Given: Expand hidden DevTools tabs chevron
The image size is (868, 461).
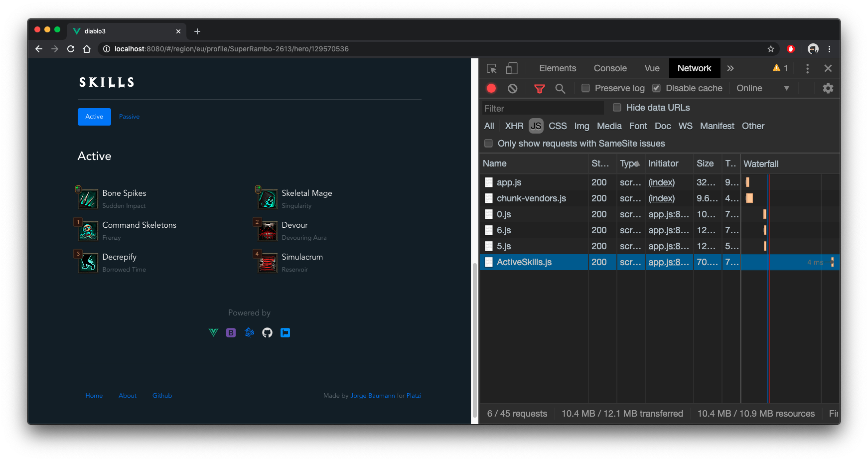Looking at the screenshot, I should pyautogui.click(x=730, y=68).
